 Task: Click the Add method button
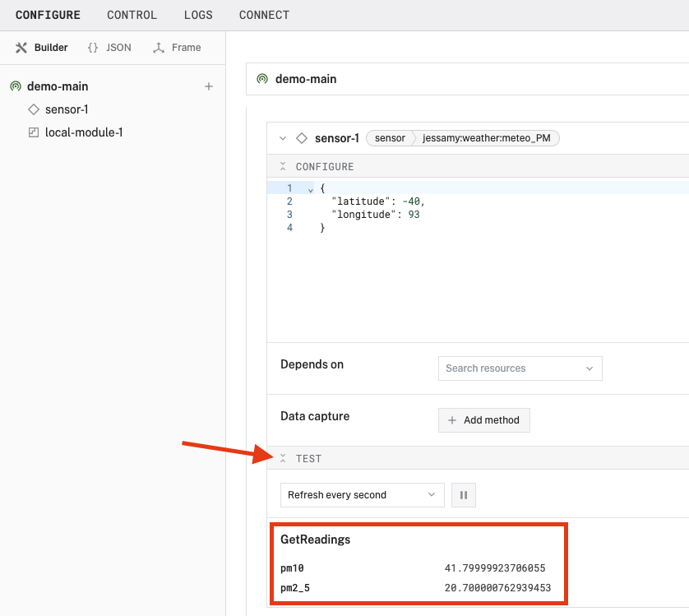tap(483, 420)
